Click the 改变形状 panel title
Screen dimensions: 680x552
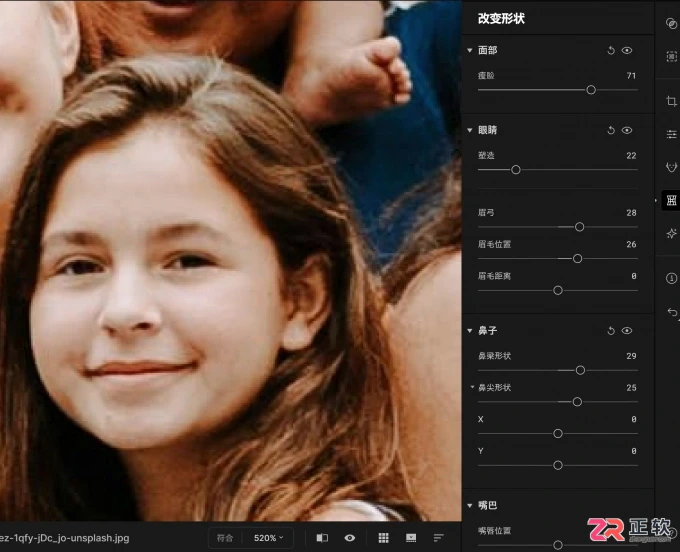pos(501,18)
